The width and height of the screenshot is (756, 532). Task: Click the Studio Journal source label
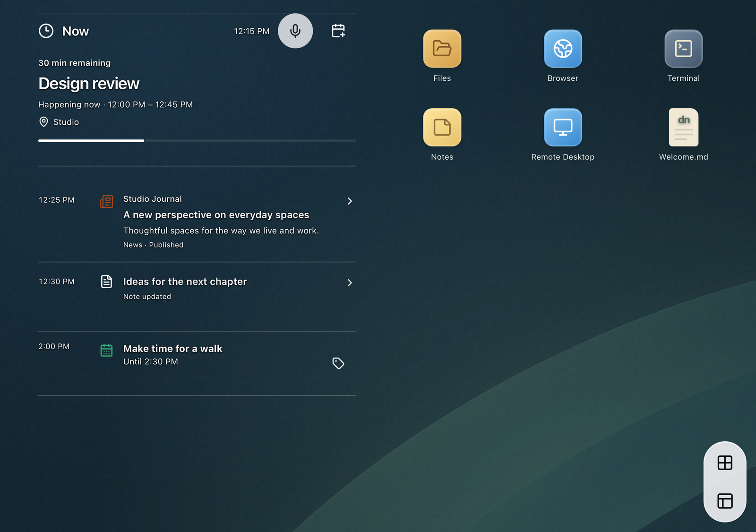(x=152, y=199)
